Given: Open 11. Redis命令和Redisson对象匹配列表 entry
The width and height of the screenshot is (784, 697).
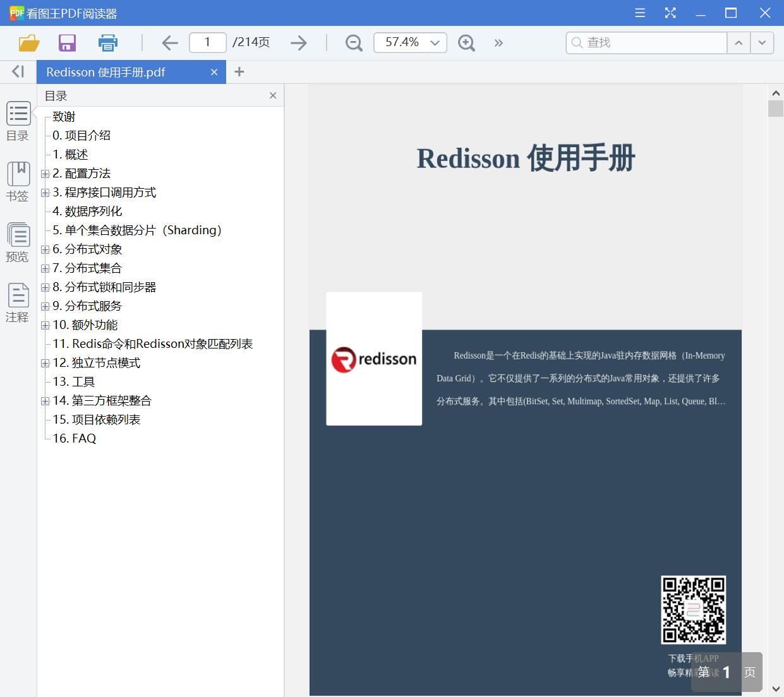Looking at the screenshot, I should point(153,344).
